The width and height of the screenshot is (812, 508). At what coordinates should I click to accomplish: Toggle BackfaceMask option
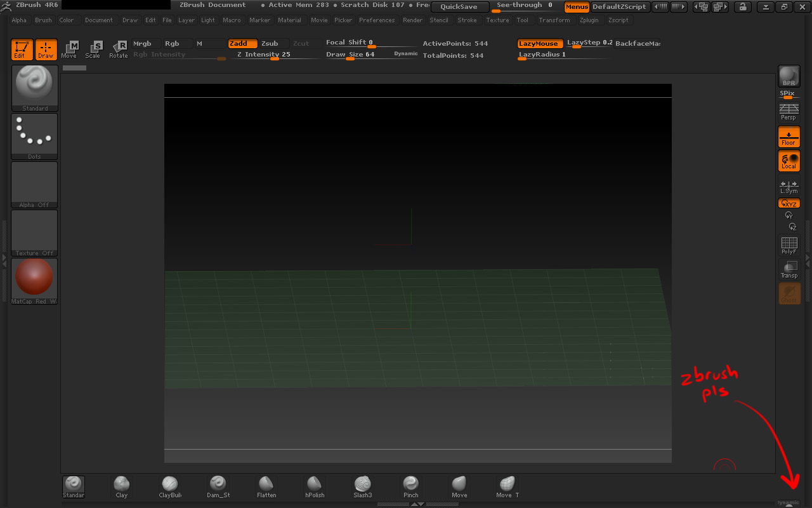click(x=638, y=44)
